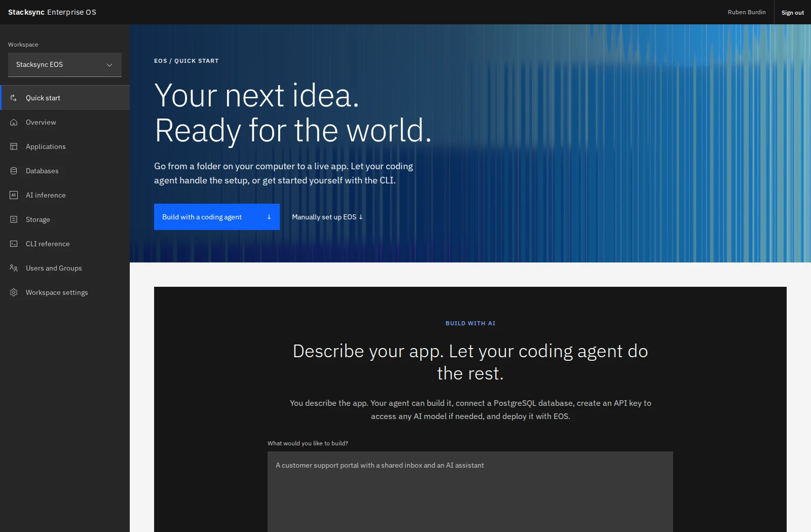Image resolution: width=811 pixels, height=532 pixels.
Task: Click down arrow on Build with a coding agent
Action: click(x=269, y=217)
